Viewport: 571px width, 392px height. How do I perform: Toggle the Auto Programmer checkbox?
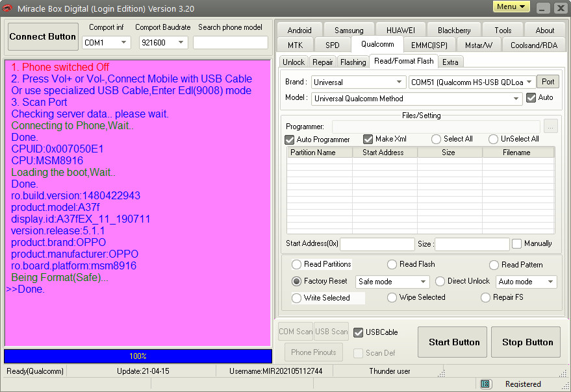(290, 140)
